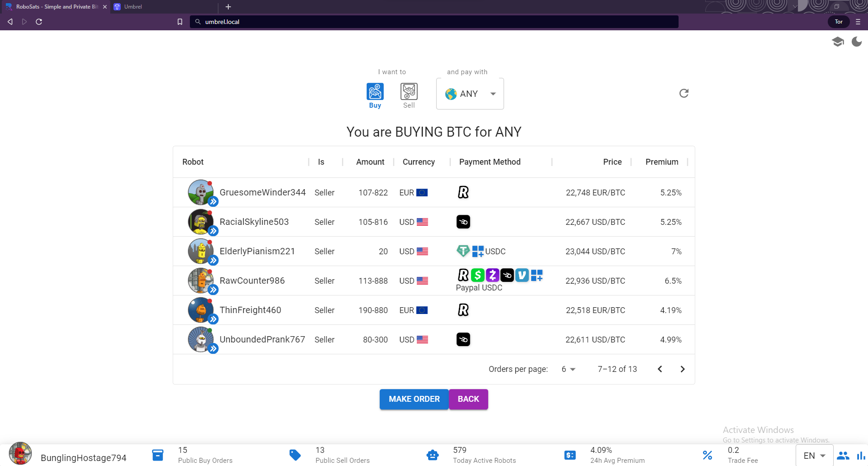Open the community people icon
The width and height of the screenshot is (868, 466).
point(843,456)
